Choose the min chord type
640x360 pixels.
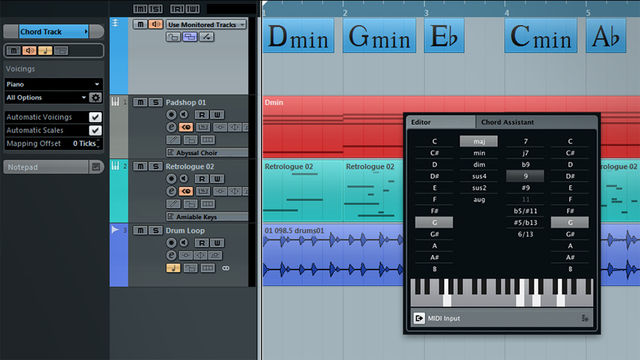click(479, 153)
